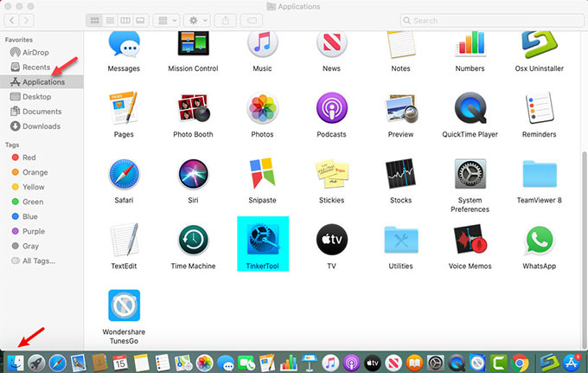Switch to gallery view in toolbar
Screen dimensions: 588x373
click(140, 20)
